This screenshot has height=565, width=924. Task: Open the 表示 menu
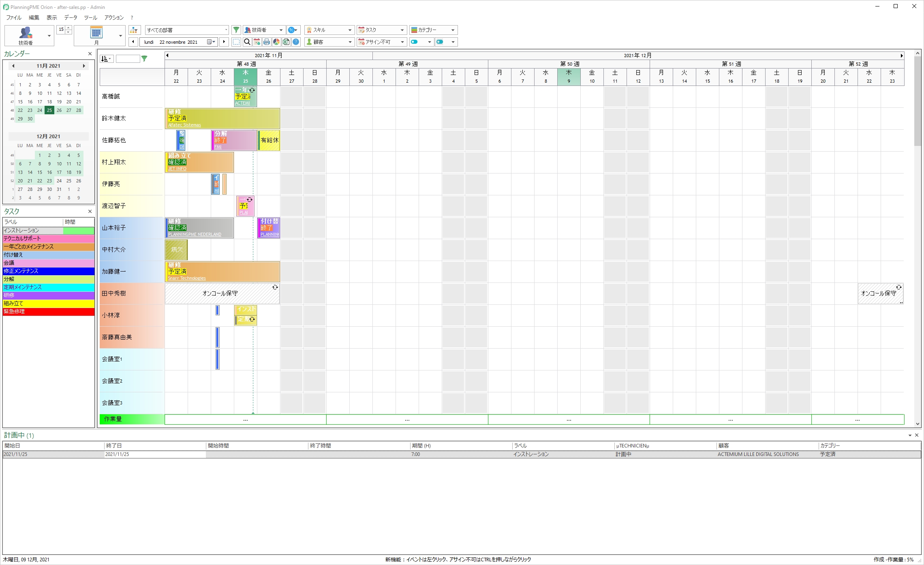[x=52, y=17]
